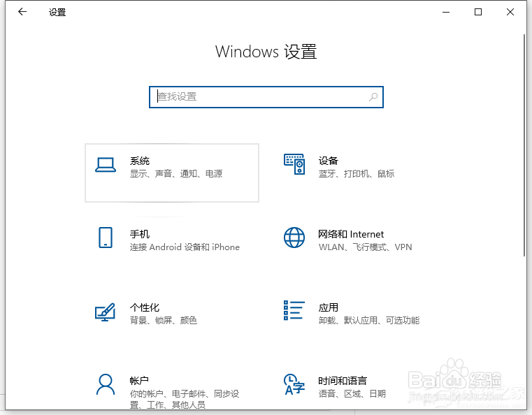Click the 设置 window title text
Viewport: 532px width, 415px height.
point(57,12)
